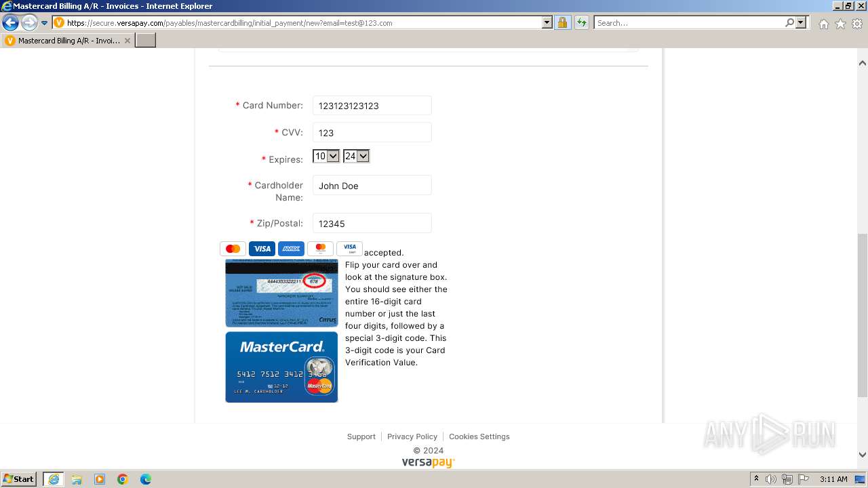Show hidden tray icons arrow

point(756,479)
